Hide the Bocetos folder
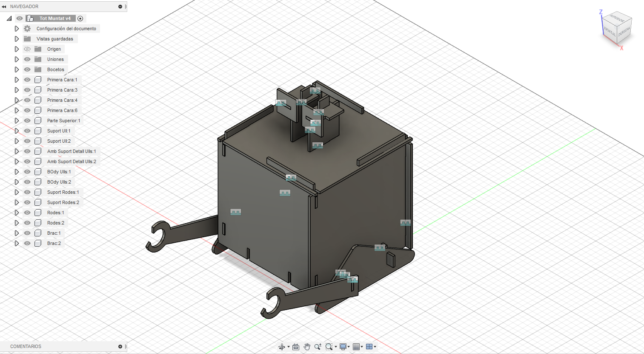 pyautogui.click(x=27, y=69)
